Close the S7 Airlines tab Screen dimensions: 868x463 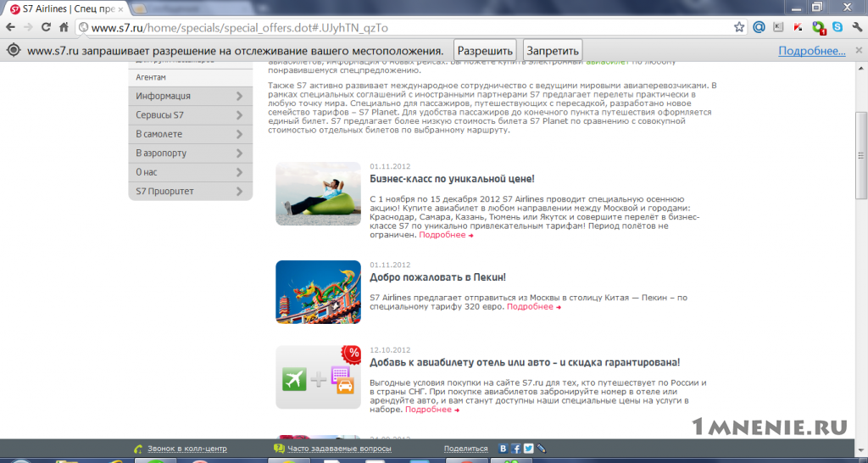(x=120, y=9)
